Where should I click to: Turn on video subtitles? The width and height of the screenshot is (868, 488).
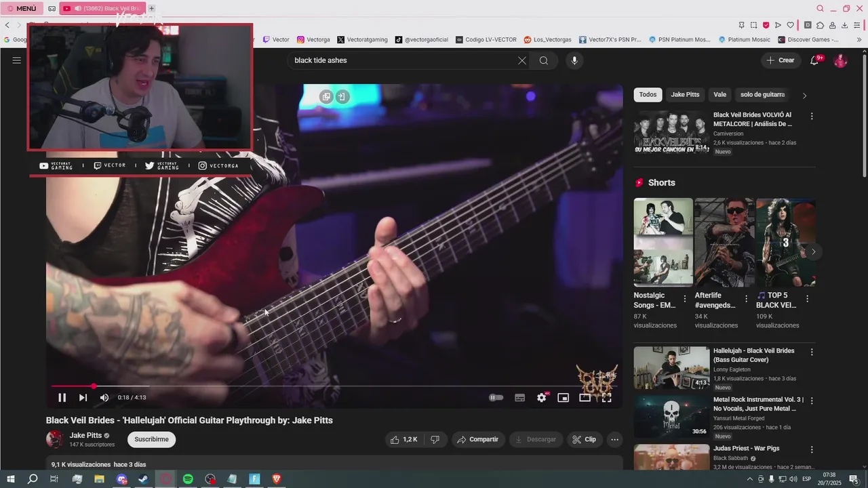(519, 398)
